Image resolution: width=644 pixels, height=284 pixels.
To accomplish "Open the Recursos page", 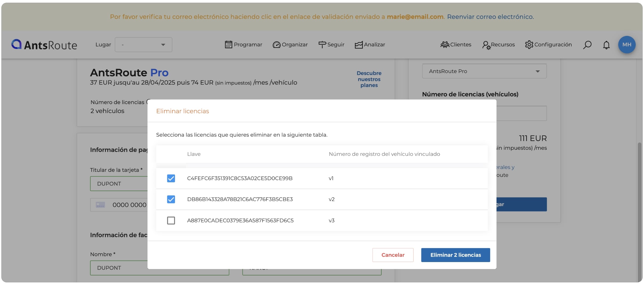I will [499, 45].
